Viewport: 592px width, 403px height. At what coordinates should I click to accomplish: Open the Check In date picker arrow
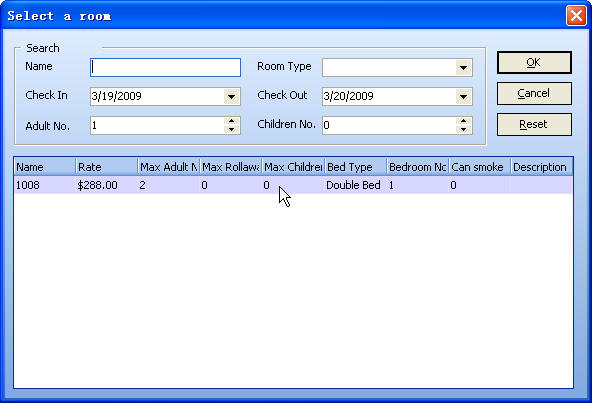(231, 96)
